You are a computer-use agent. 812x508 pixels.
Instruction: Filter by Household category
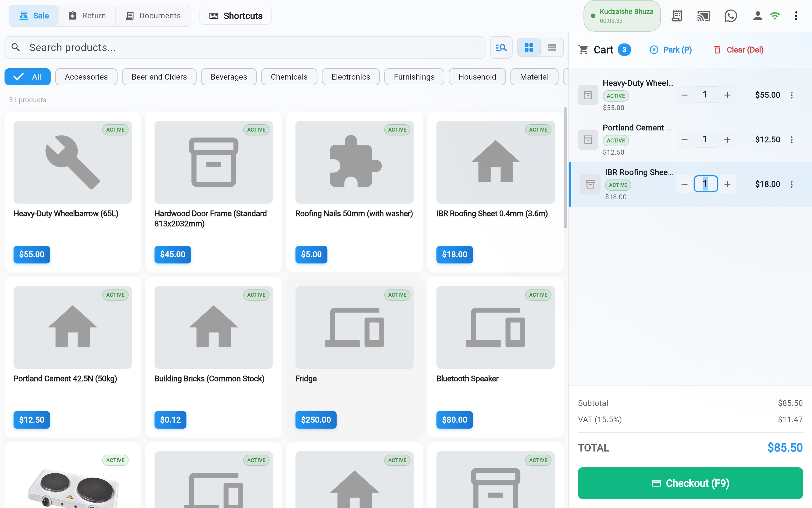[x=477, y=77]
